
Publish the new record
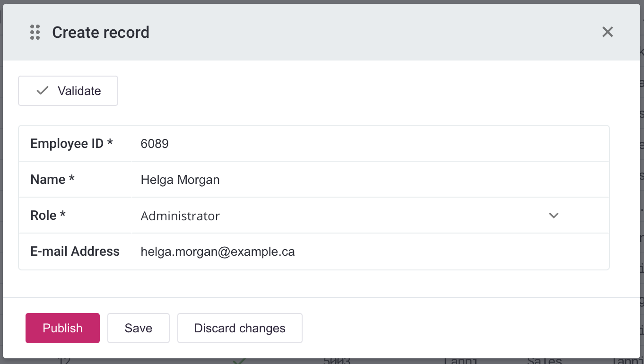[62, 328]
